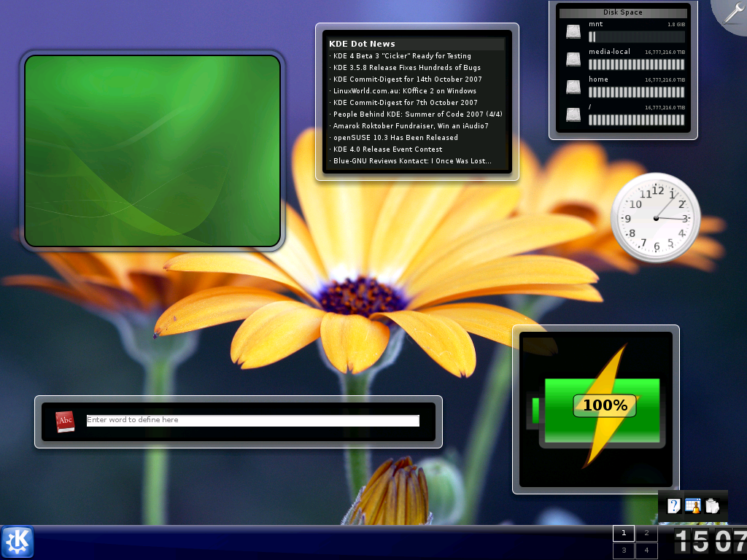The width and height of the screenshot is (747, 560).
Task: Open KDE Commit-Digest for 7th October 2007
Action: tap(405, 102)
